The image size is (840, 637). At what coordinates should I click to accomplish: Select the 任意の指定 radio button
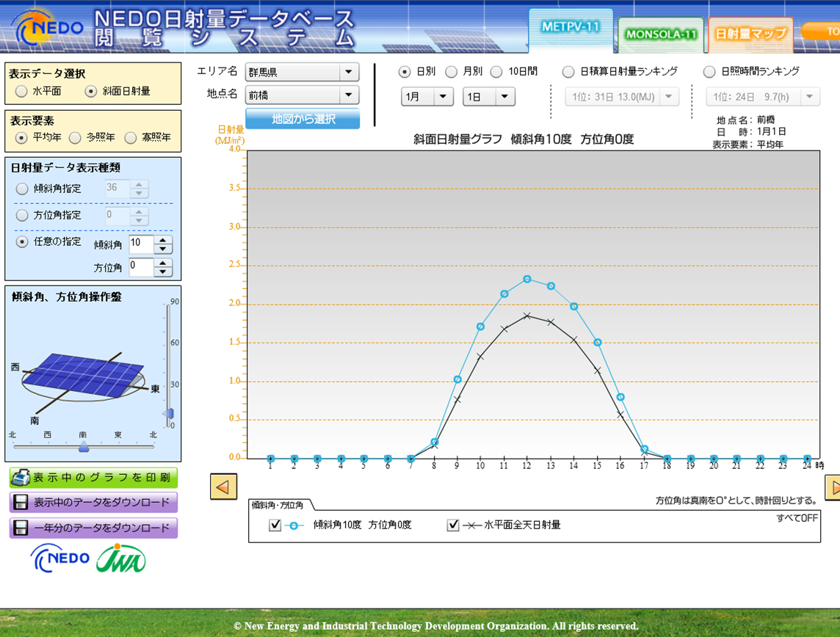click(x=22, y=241)
